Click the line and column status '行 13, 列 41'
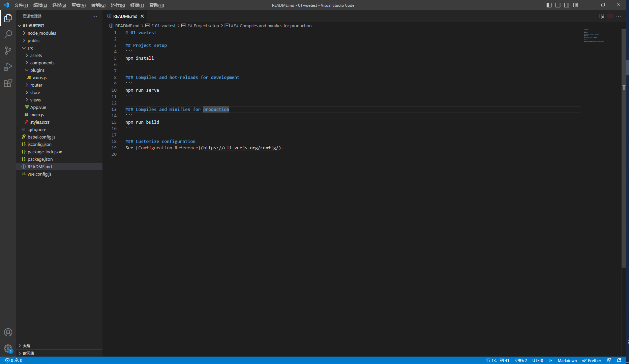Screen dimensions: 629x364 [x=498, y=360]
